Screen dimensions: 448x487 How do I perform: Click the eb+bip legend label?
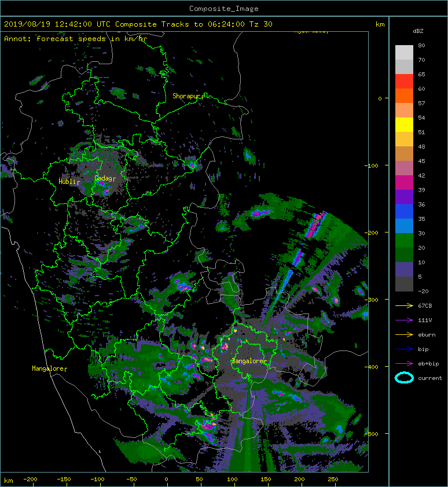pyautogui.click(x=428, y=364)
